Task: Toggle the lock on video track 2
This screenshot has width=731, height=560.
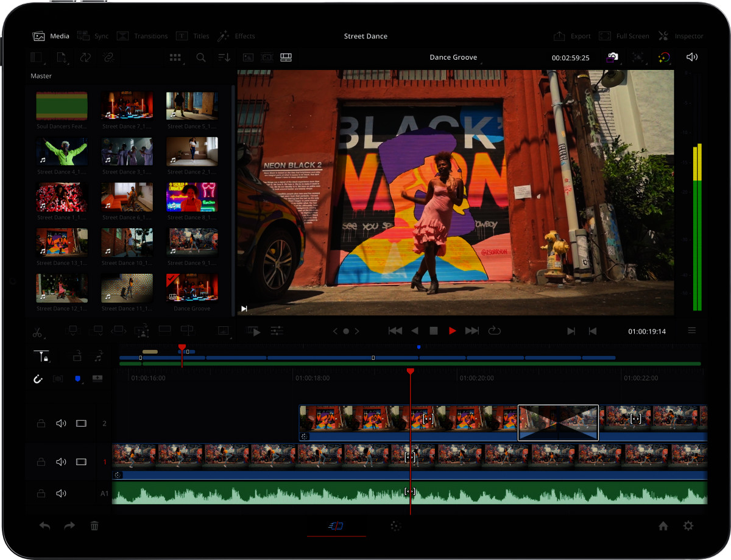Action: coord(41,423)
